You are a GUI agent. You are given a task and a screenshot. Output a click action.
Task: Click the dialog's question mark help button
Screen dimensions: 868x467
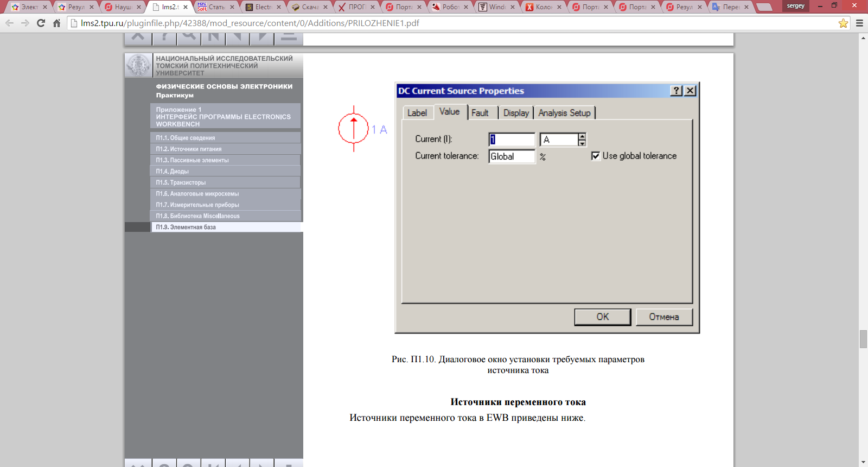(676, 91)
